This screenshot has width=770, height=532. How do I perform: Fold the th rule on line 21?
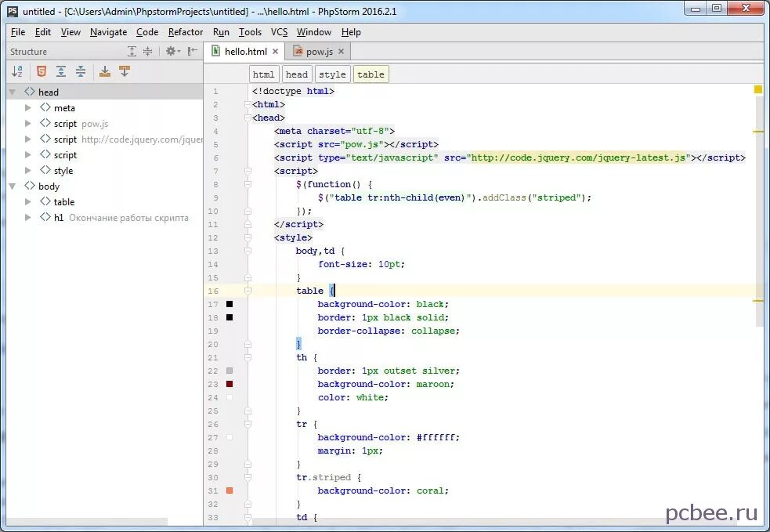coord(248,357)
